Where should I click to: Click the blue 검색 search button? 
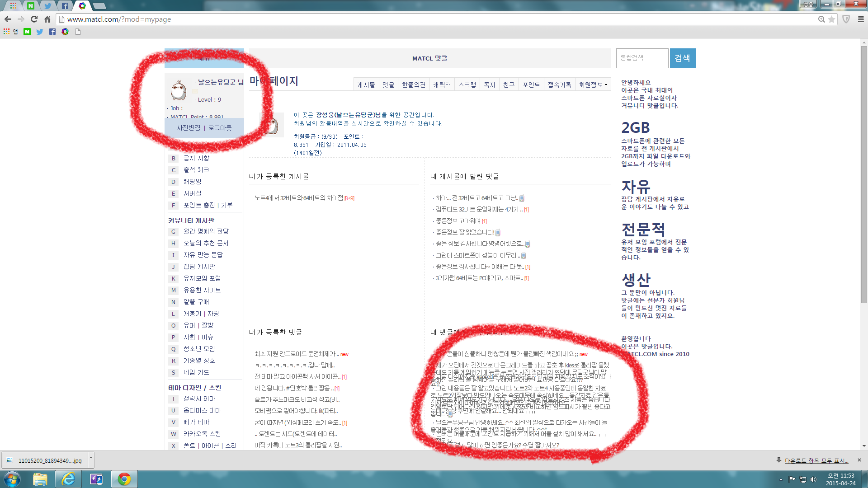(x=682, y=58)
